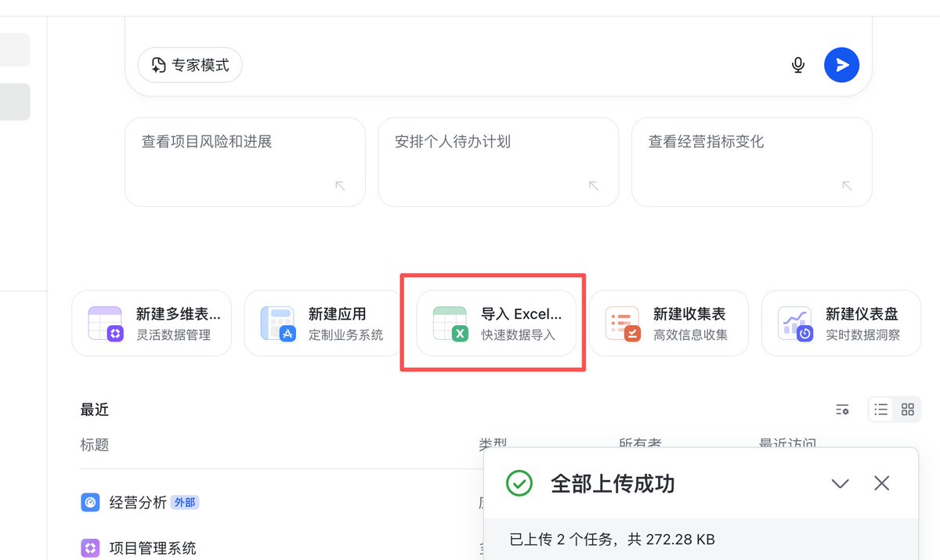Image resolution: width=940 pixels, height=560 pixels.
Task: Switch to list view layout
Action: (881, 410)
